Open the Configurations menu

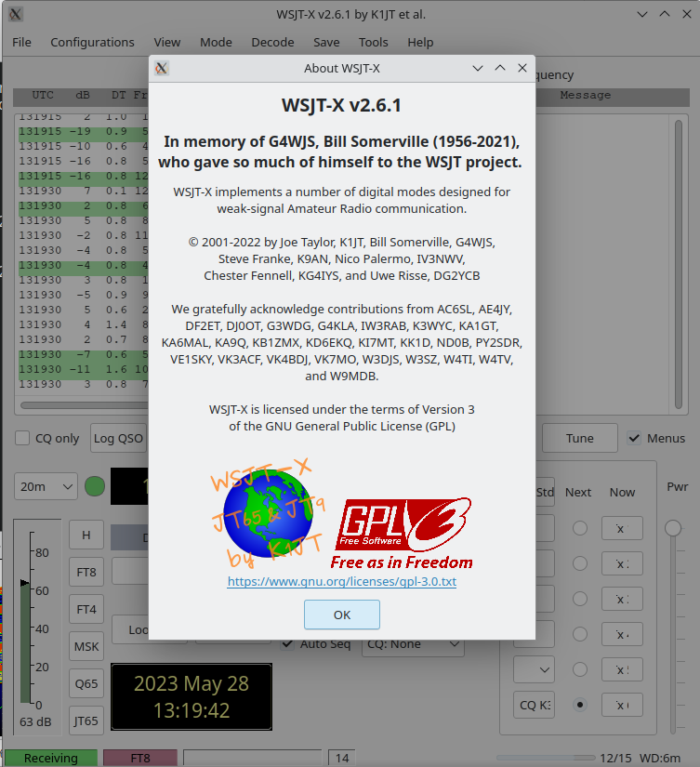tap(92, 42)
